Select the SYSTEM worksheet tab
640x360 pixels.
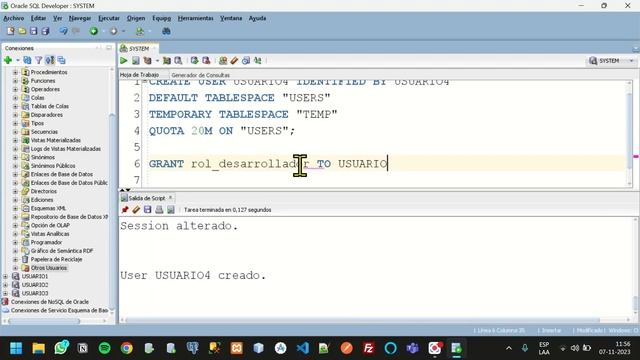tap(139, 49)
